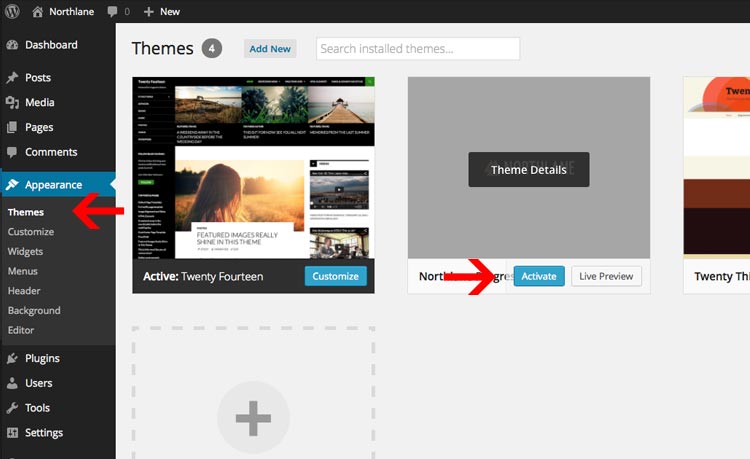Open the Plugins menu label
Screen dimensions: 750x459
tap(43, 359)
